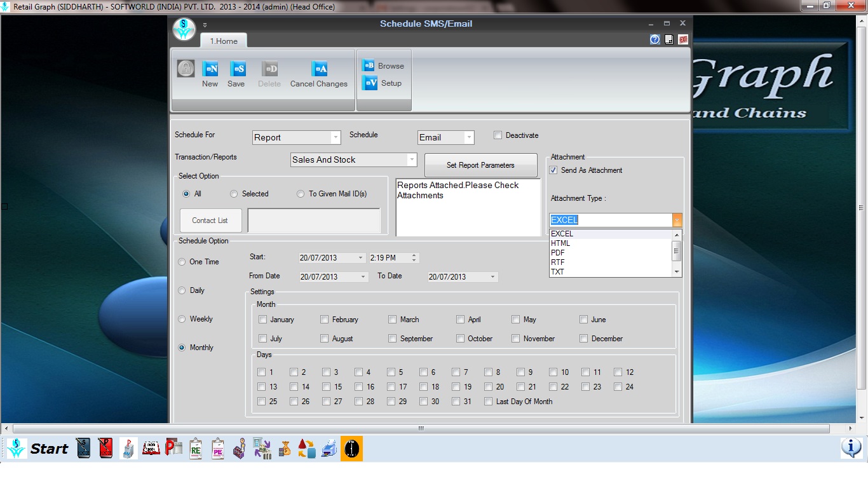Open Browse in the ribbon
Image resolution: width=868 pixels, height=488 pixels.
click(x=384, y=65)
